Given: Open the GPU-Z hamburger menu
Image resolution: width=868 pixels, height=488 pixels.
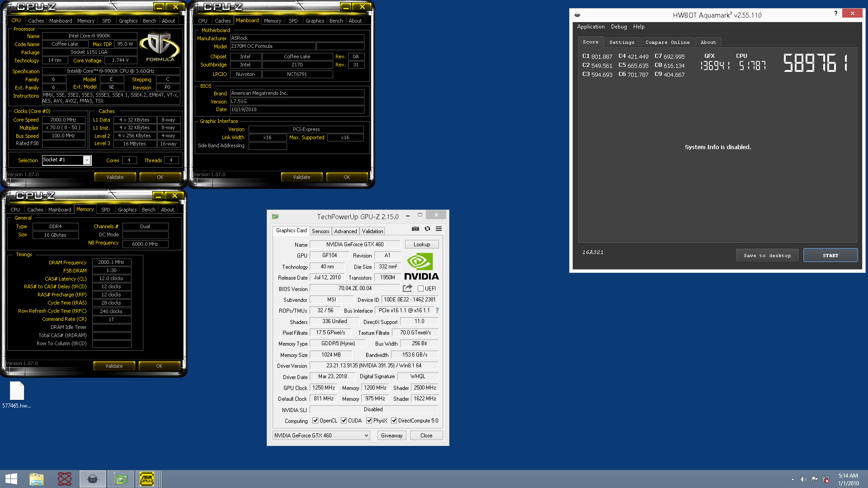Looking at the screenshot, I should pos(439,229).
